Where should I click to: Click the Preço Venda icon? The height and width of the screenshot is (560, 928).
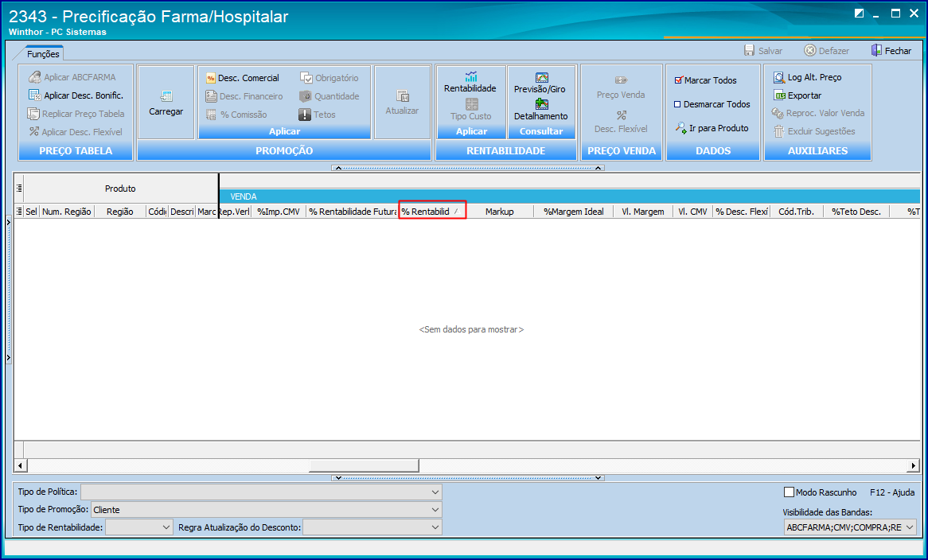[x=621, y=80]
